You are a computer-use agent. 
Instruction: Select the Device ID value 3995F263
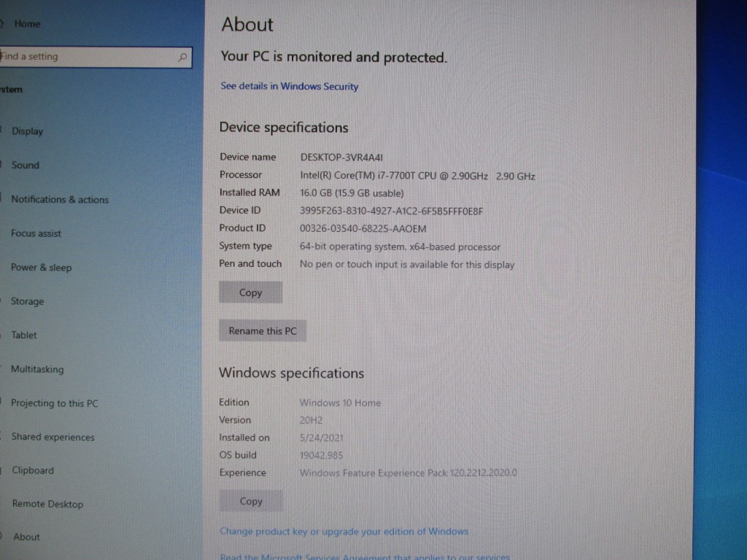[x=391, y=211]
